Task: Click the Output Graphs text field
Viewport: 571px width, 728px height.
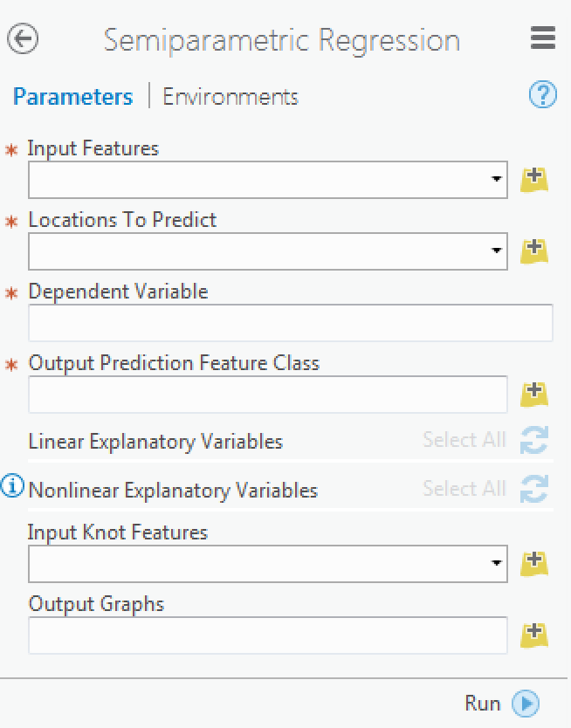Action: (x=268, y=635)
